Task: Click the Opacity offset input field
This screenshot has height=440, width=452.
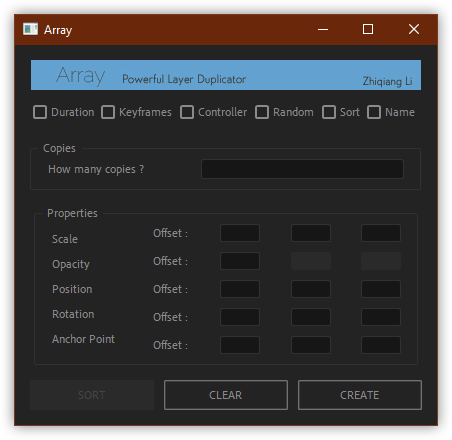Action: click(240, 261)
